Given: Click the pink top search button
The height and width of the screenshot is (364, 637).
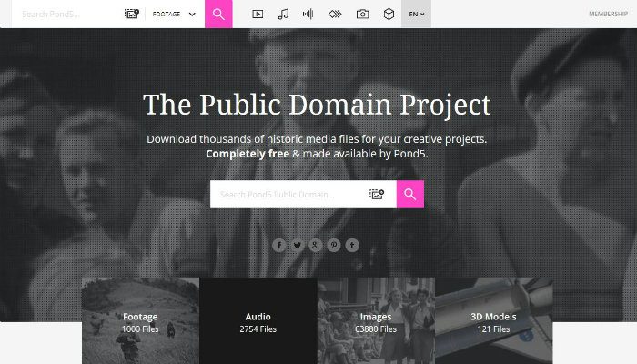Looking at the screenshot, I should [x=218, y=14].
